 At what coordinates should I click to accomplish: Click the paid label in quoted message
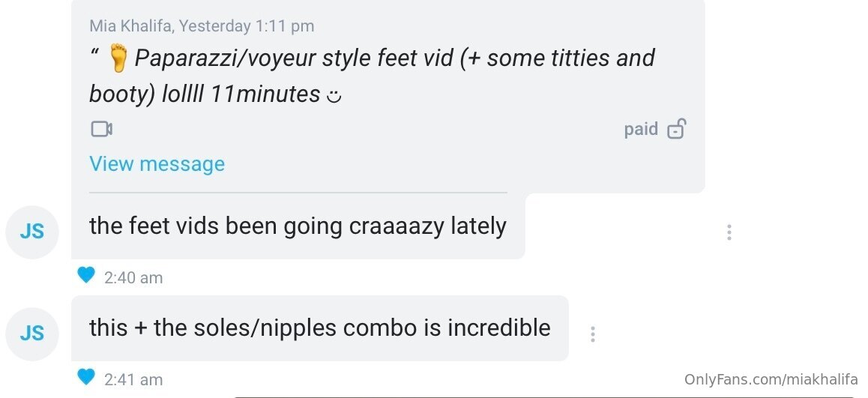coord(641,130)
